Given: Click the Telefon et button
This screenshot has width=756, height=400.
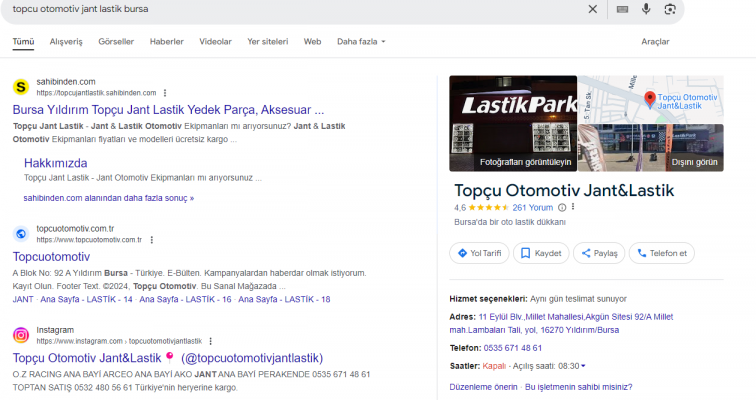Looking at the screenshot, I should click(x=662, y=253).
